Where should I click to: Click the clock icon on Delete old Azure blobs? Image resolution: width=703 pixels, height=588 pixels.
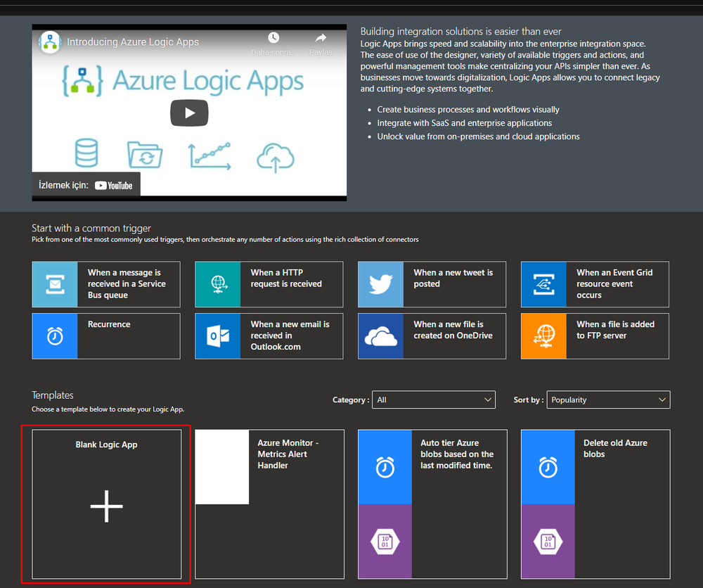[x=548, y=467]
